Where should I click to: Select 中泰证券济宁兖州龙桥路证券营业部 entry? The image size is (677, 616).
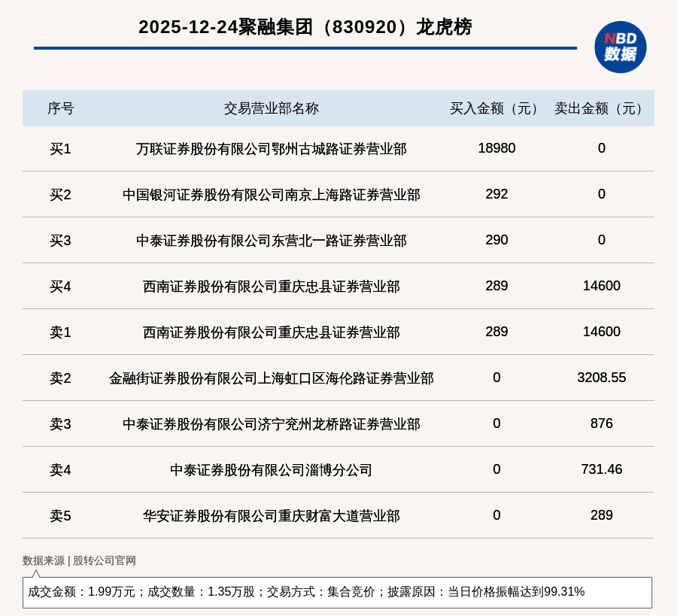[271, 424]
